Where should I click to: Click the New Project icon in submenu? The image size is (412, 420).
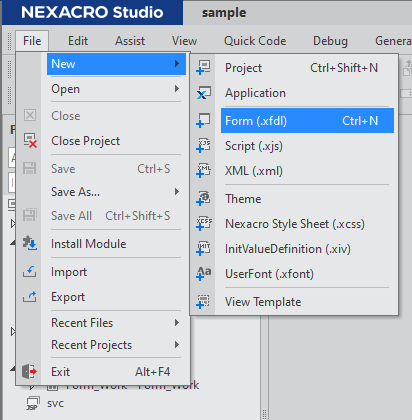(x=203, y=68)
